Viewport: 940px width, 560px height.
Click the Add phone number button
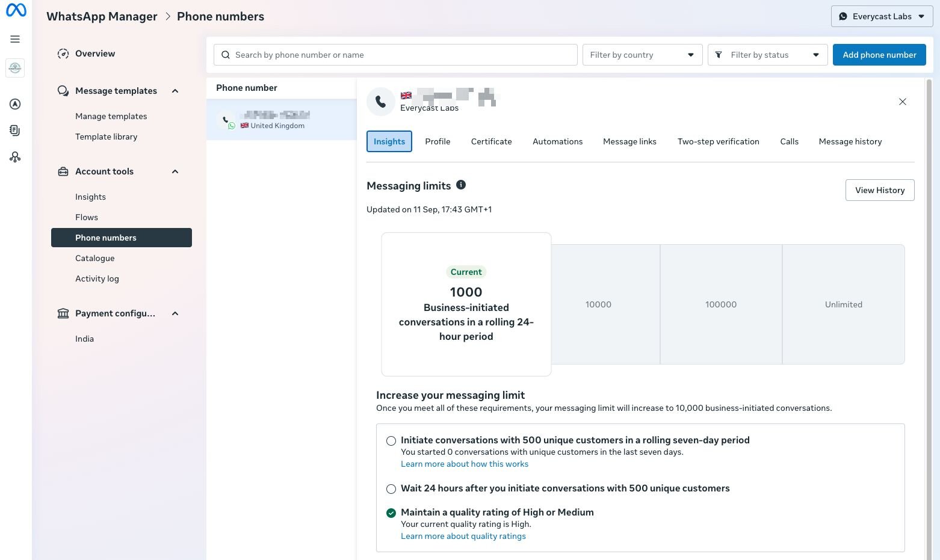click(x=879, y=55)
